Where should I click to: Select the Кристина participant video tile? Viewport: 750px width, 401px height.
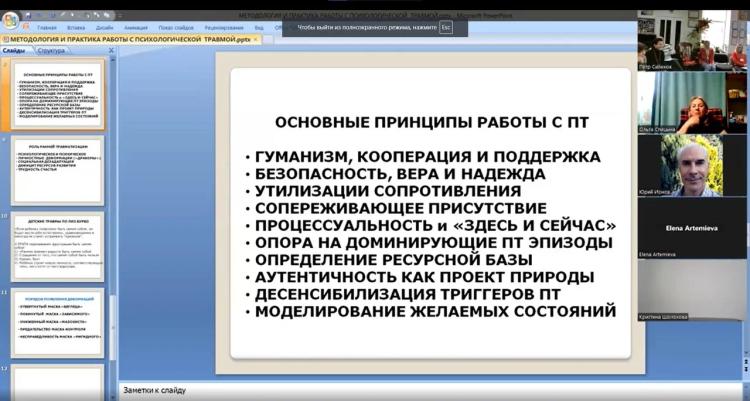[x=692, y=290]
